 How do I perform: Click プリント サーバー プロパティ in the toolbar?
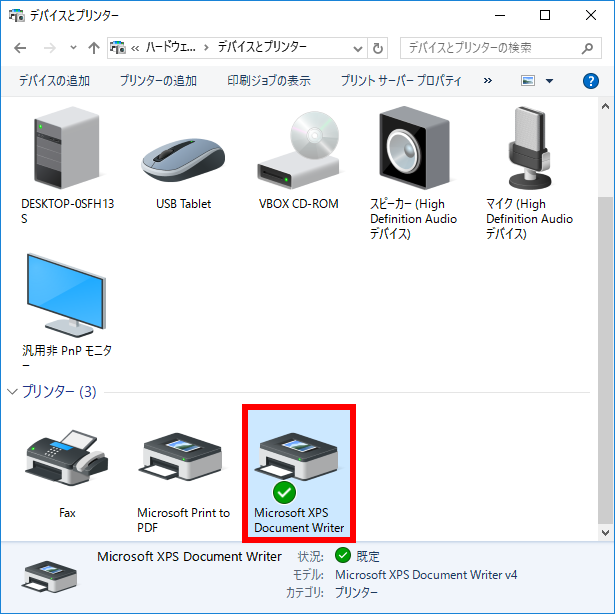point(401,81)
